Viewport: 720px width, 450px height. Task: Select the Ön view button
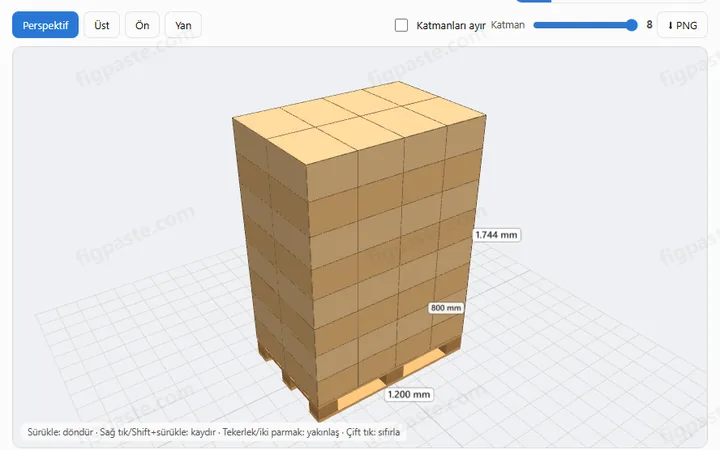pyautogui.click(x=142, y=25)
